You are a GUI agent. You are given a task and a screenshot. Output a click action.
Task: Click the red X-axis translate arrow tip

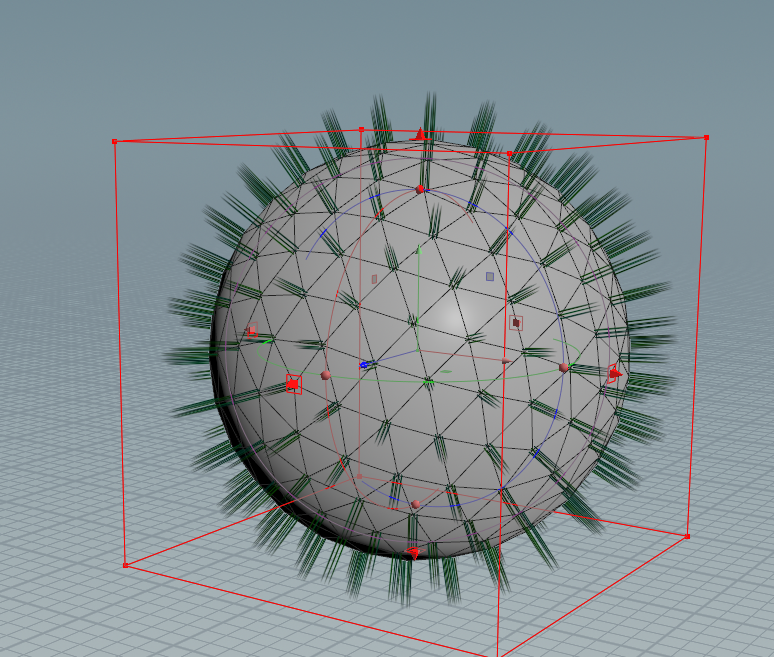[505, 361]
